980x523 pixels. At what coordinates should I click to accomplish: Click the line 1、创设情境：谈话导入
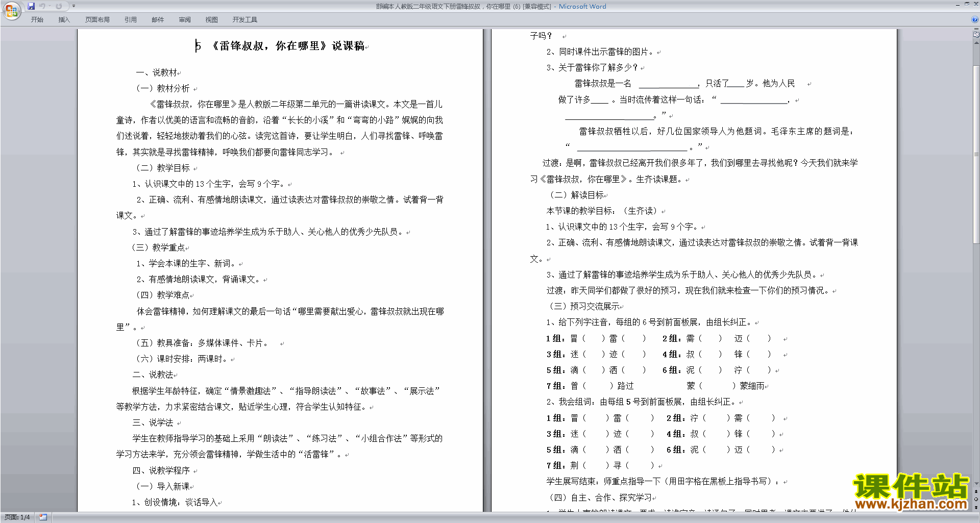[175, 502]
